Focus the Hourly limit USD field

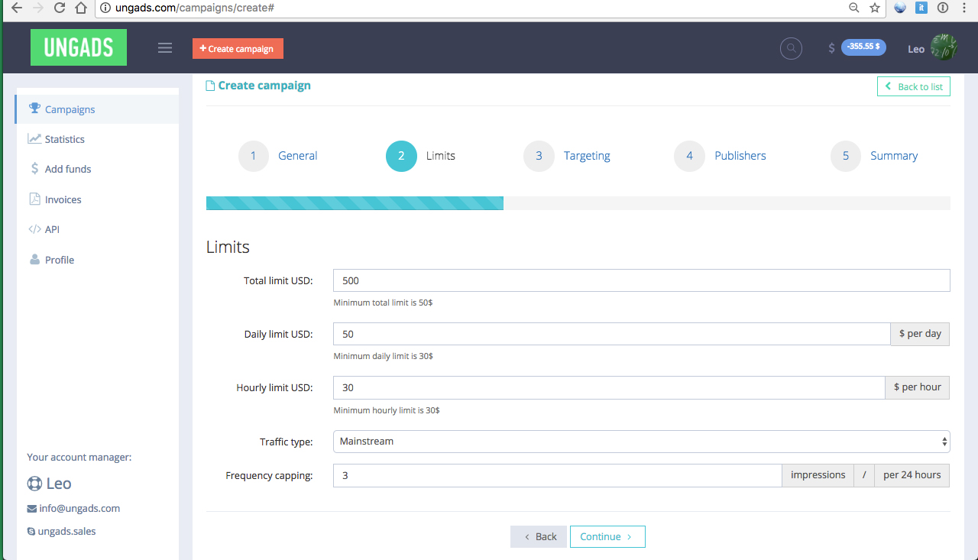click(x=609, y=387)
